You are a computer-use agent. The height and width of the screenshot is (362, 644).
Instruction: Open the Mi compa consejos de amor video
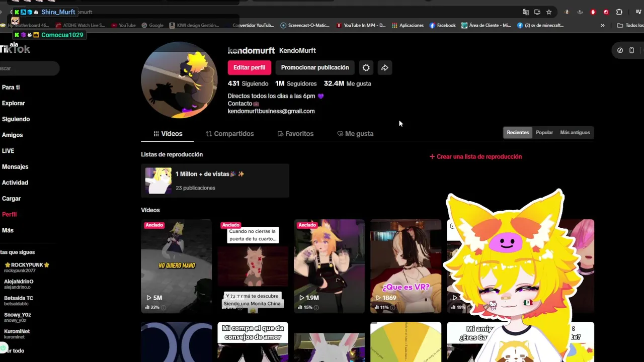coord(253,342)
